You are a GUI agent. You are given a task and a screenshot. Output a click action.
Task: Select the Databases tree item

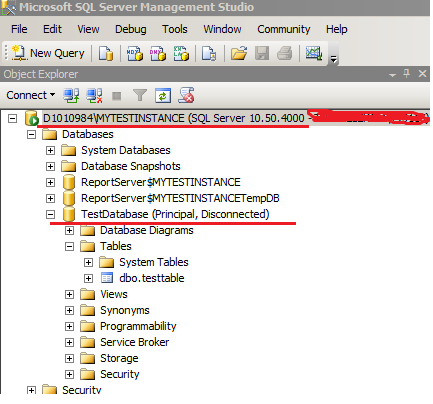tap(88, 134)
